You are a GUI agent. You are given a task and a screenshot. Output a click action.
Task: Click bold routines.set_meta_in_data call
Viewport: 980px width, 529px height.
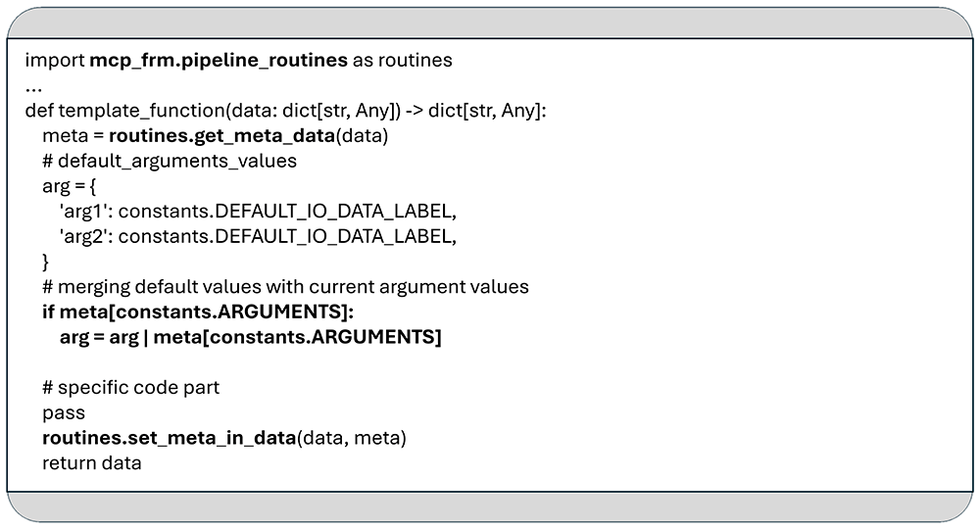170,438
